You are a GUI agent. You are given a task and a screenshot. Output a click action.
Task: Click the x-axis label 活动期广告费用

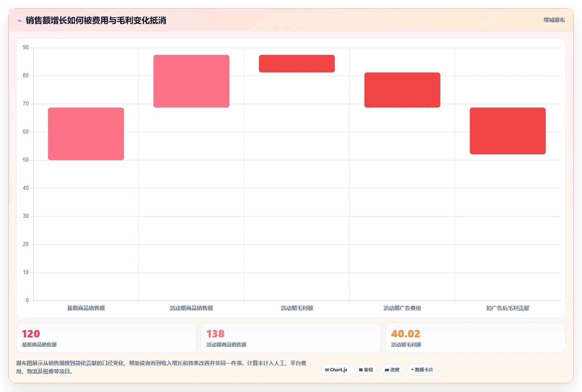pyautogui.click(x=402, y=308)
